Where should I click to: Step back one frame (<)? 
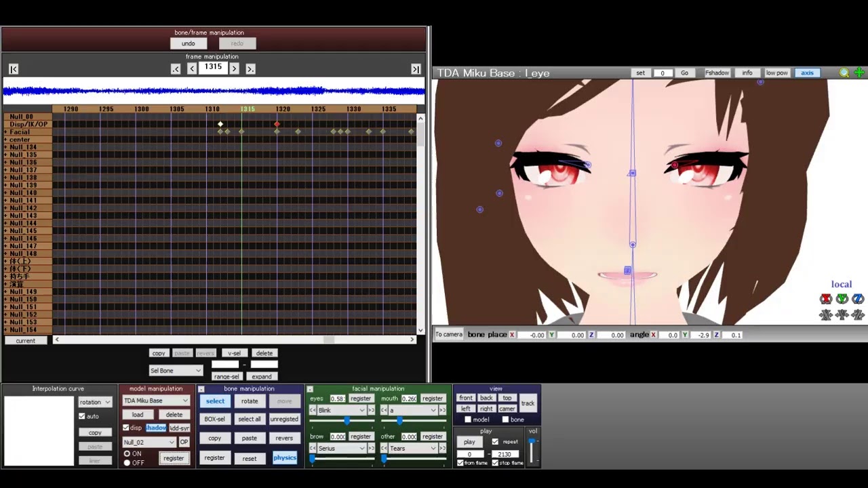pos(192,69)
